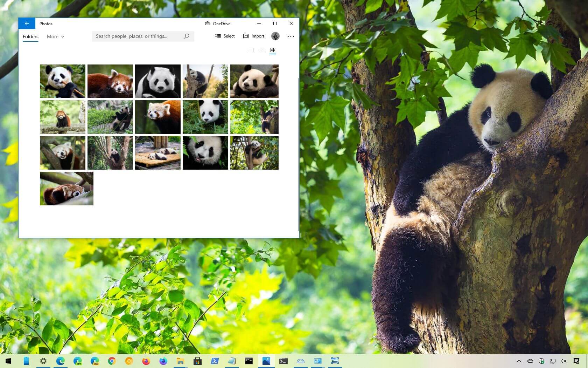Open the red panda photo in the bottom row

(x=66, y=188)
